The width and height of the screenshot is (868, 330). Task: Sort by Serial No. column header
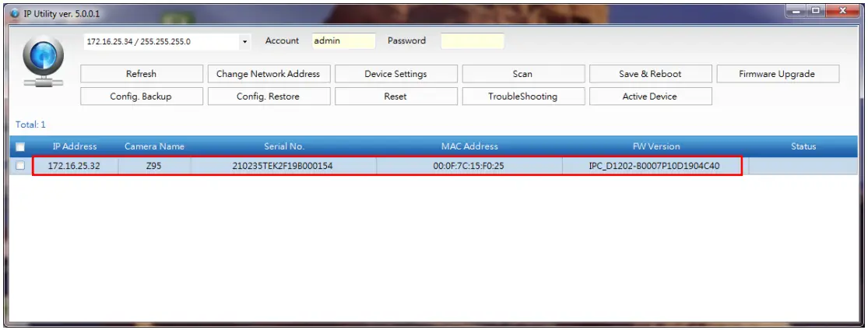coord(284,147)
